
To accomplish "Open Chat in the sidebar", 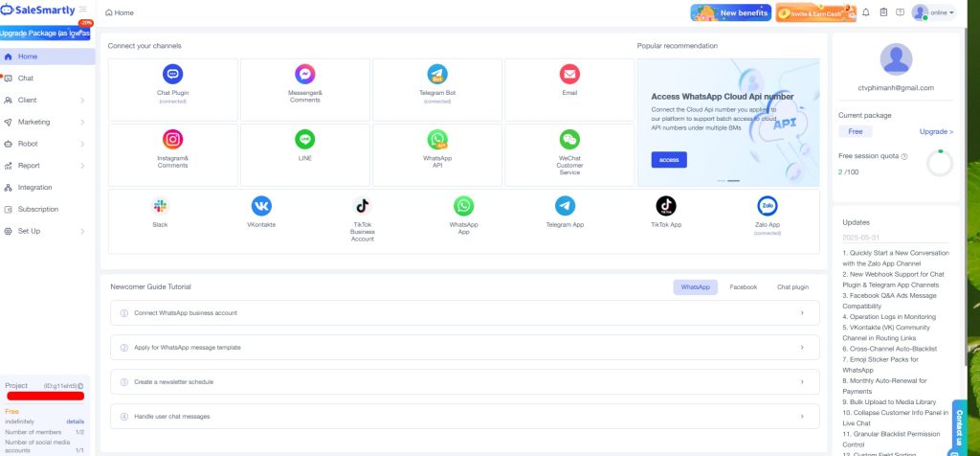I will point(48,79).
